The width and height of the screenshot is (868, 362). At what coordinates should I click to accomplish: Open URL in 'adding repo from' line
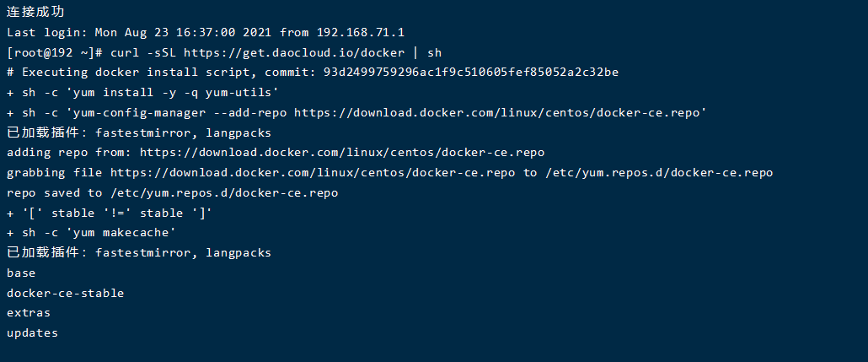342,153
